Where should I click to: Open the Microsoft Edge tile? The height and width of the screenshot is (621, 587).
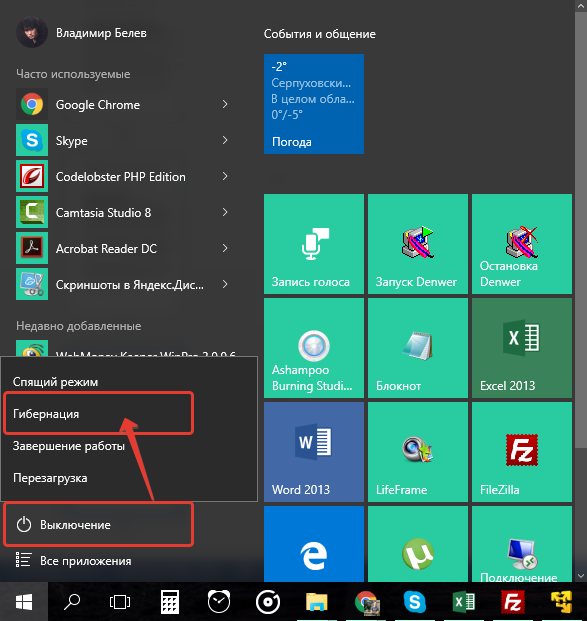click(x=314, y=544)
